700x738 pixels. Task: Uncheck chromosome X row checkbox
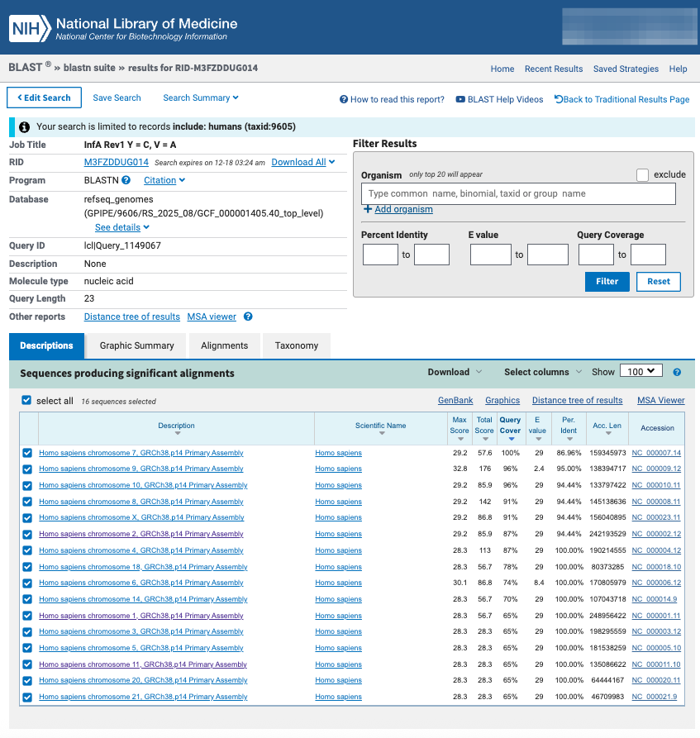click(x=27, y=517)
